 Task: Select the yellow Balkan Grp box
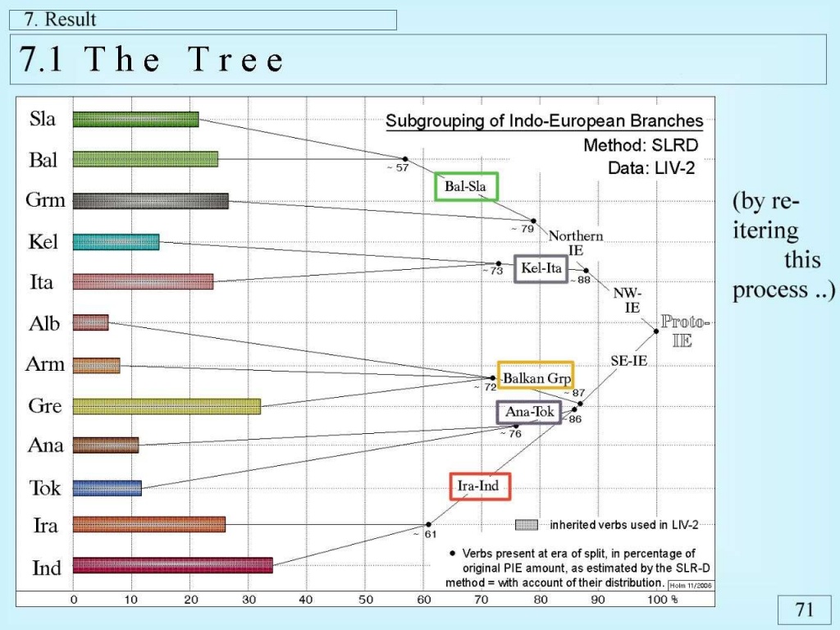point(536,378)
